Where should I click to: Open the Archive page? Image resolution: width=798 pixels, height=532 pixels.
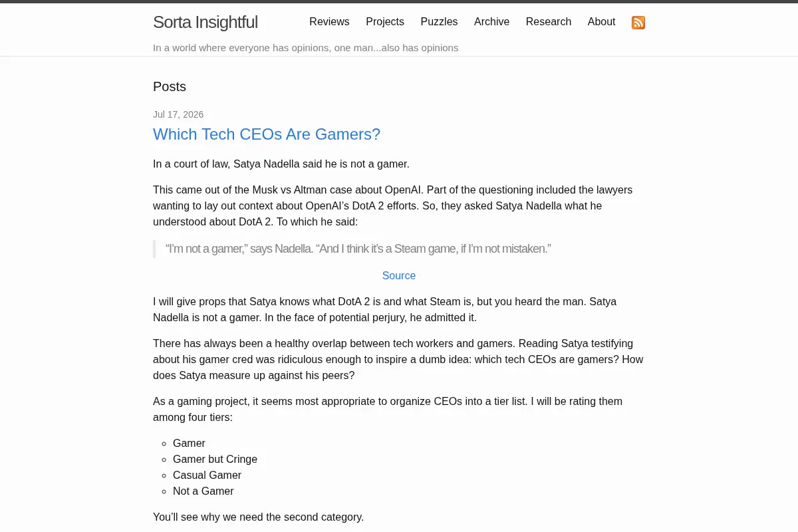pyautogui.click(x=491, y=22)
